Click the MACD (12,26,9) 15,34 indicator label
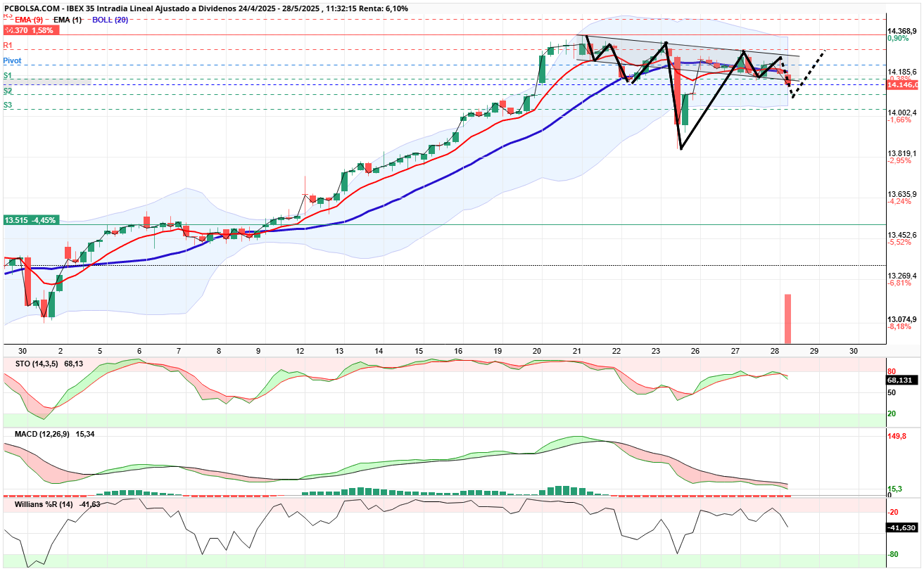The image size is (924, 571). 55,434
